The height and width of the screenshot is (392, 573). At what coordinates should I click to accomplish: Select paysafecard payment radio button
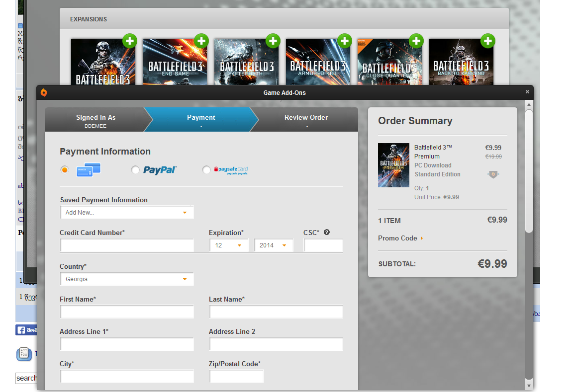pyautogui.click(x=206, y=170)
